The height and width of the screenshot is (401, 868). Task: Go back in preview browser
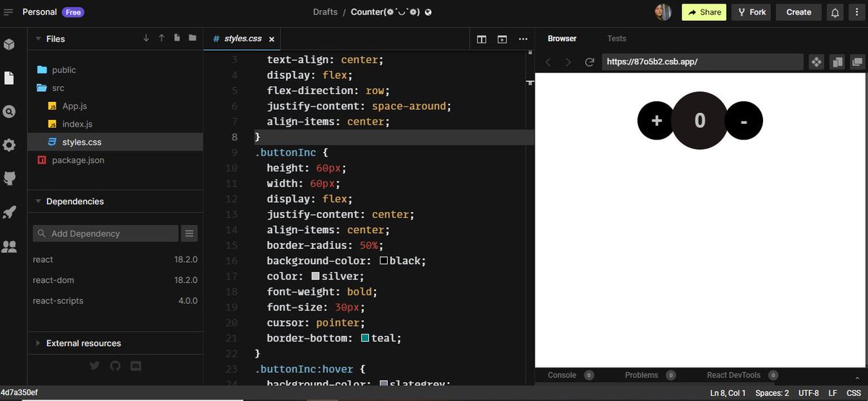[x=548, y=62]
